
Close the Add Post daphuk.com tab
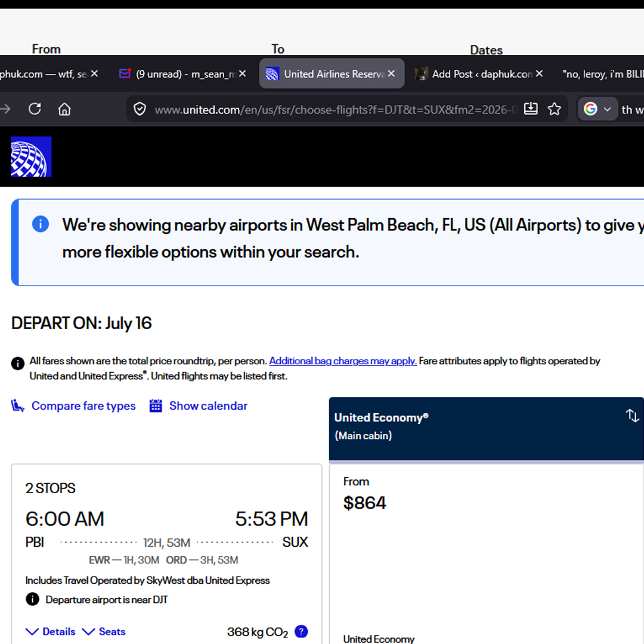[x=539, y=73]
